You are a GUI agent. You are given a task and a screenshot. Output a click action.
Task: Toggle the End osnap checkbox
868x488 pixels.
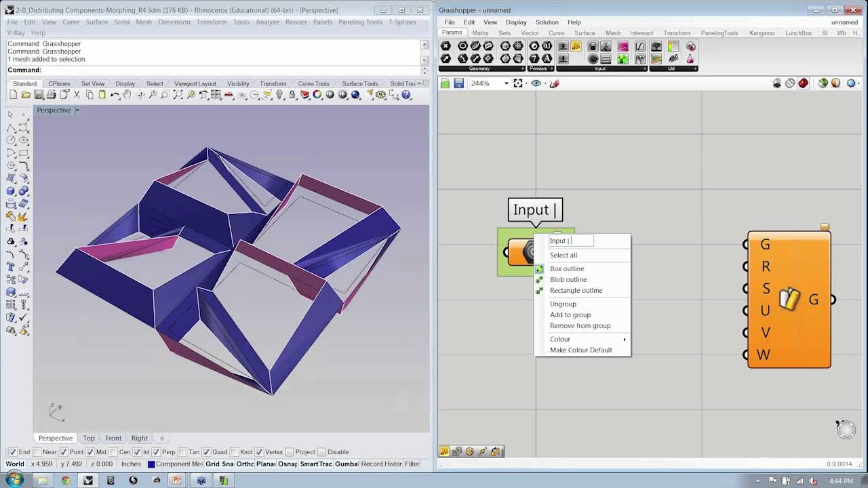tap(12, 452)
